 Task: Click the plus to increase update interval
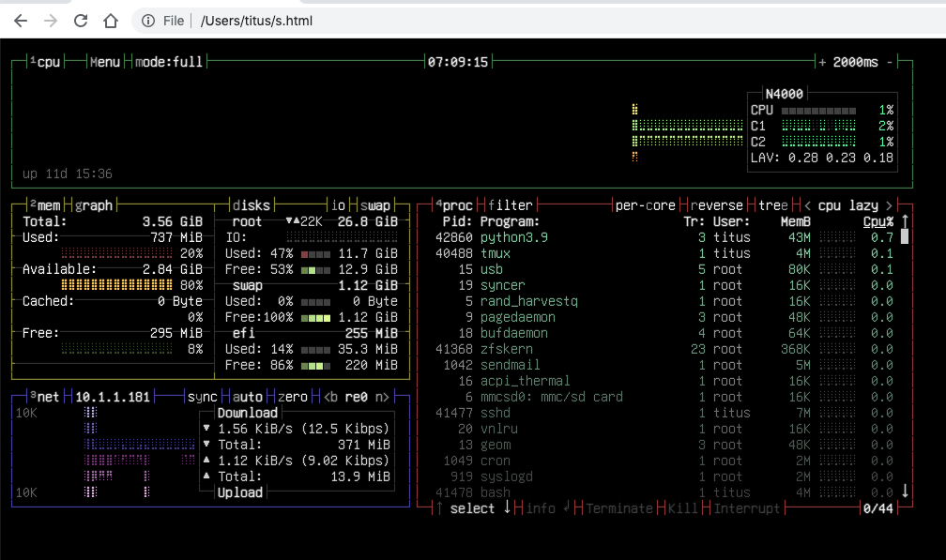823,62
